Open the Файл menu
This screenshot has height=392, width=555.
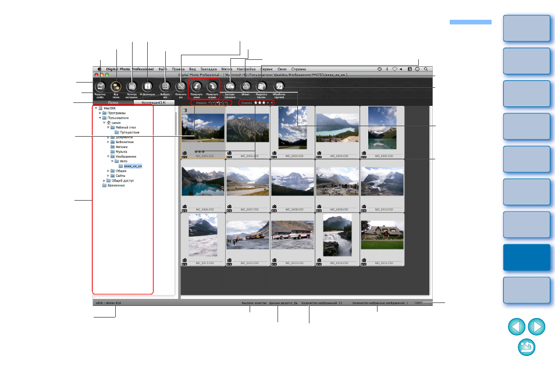click(162, 69)
